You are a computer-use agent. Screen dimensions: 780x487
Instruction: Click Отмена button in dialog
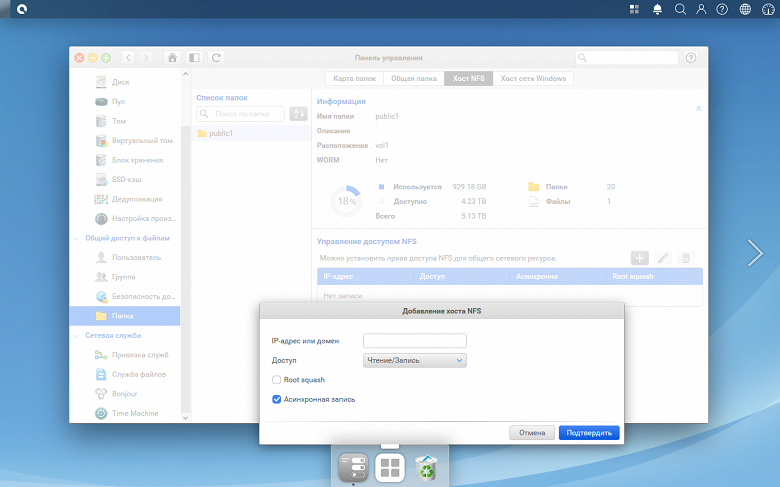click(532, 433)
